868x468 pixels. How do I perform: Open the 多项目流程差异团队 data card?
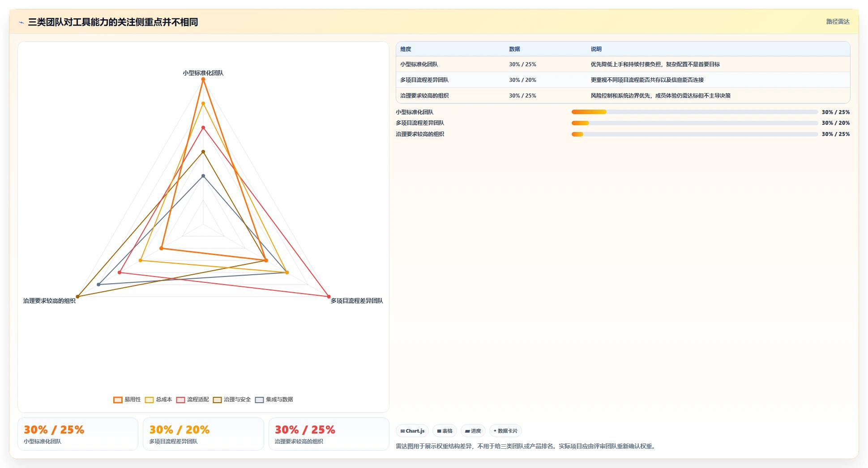click(x=203, y=434)
